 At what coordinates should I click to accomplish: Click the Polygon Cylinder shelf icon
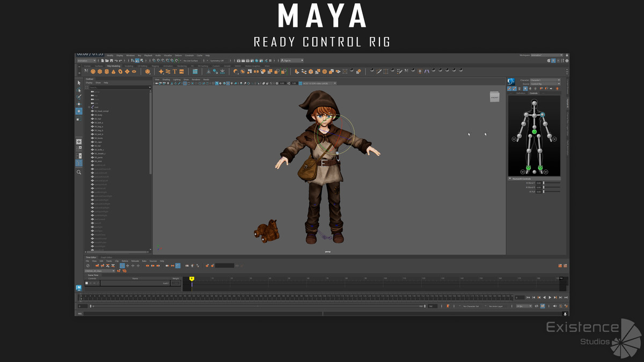[x=106, y=71]
